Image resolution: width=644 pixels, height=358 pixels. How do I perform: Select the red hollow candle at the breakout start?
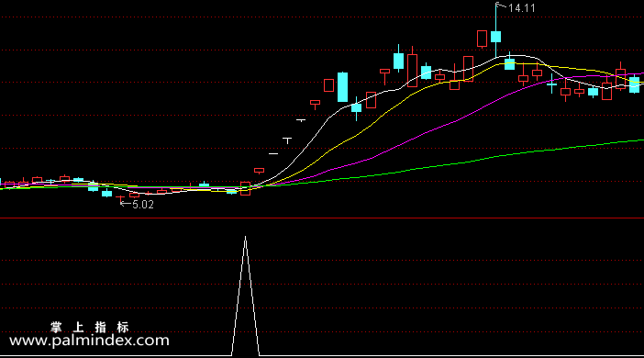tap(245, 188)
